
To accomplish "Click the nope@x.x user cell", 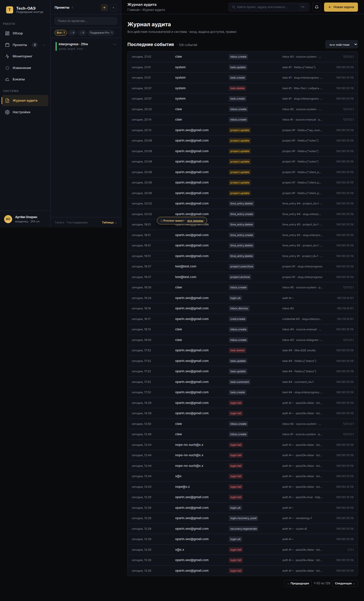I will click(183, 487).
